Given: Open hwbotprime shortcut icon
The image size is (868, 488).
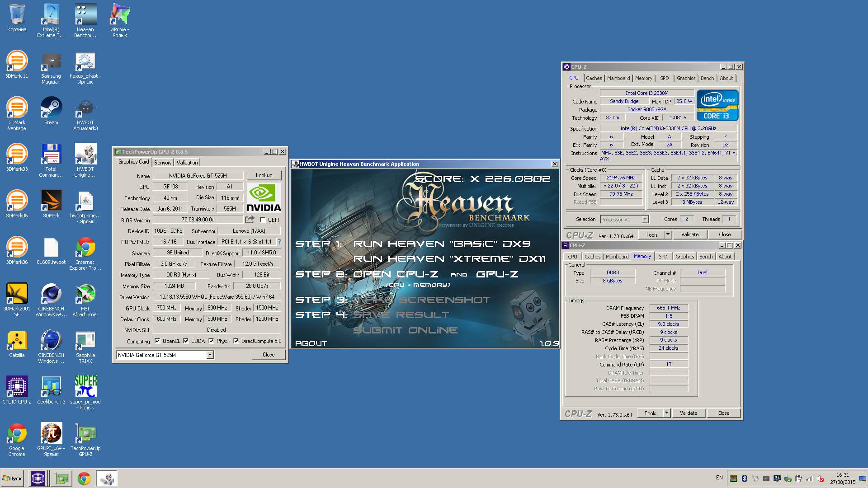Looking at the screenshot, I should (85, 207).
